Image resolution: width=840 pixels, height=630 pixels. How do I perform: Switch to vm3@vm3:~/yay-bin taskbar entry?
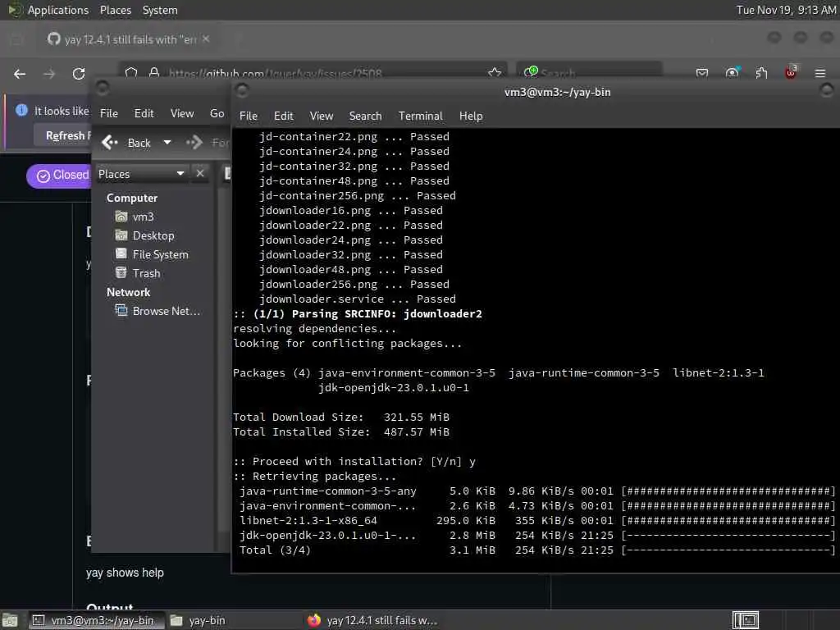pyautogui.click(x=95, y=620)
